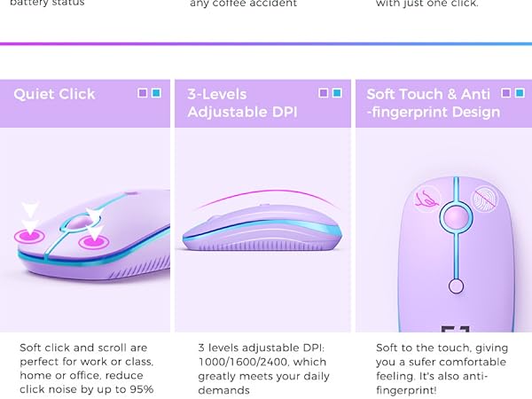Click the purple square in Soft Touch header
The image size is (532, 399).
click(x=506, y=93)
